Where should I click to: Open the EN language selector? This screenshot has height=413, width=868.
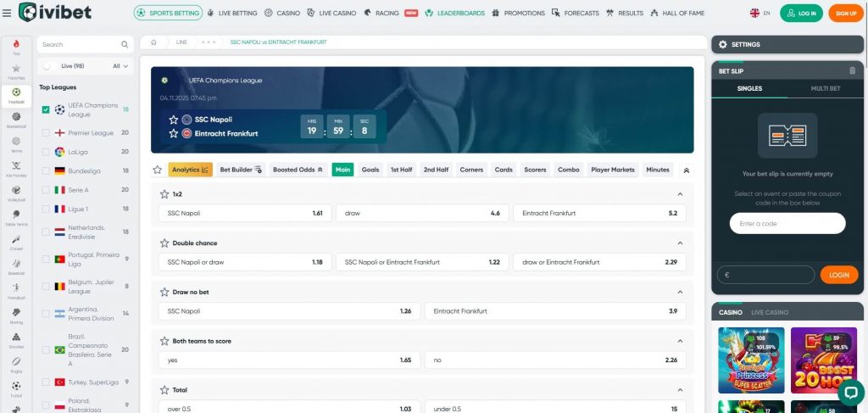point(759,14)
